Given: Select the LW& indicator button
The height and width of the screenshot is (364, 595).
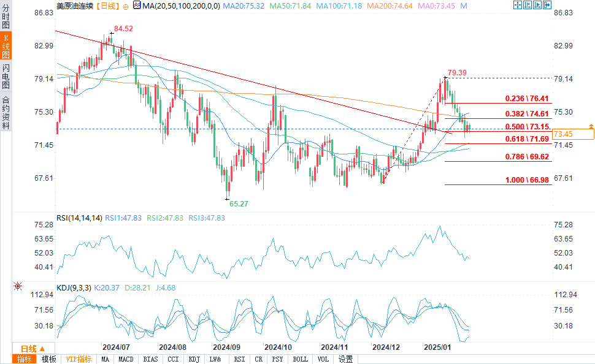Looking at the screenshot, I should (x=215, y=359).
